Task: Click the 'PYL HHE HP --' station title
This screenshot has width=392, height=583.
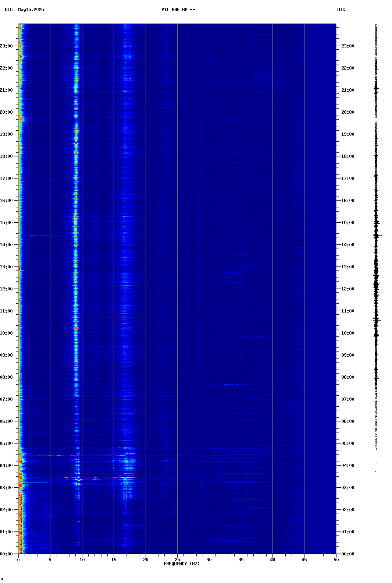Action: pos(178,10)
